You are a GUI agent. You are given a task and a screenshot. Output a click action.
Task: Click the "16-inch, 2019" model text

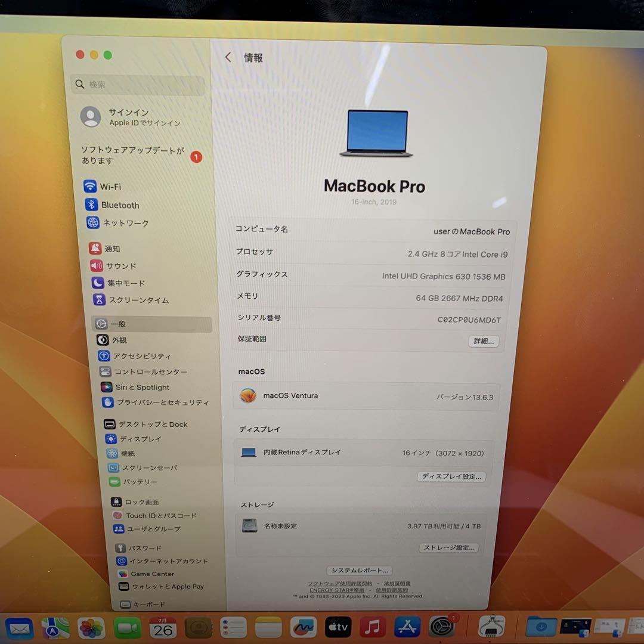pyautogui.click(x=374, y=202)
